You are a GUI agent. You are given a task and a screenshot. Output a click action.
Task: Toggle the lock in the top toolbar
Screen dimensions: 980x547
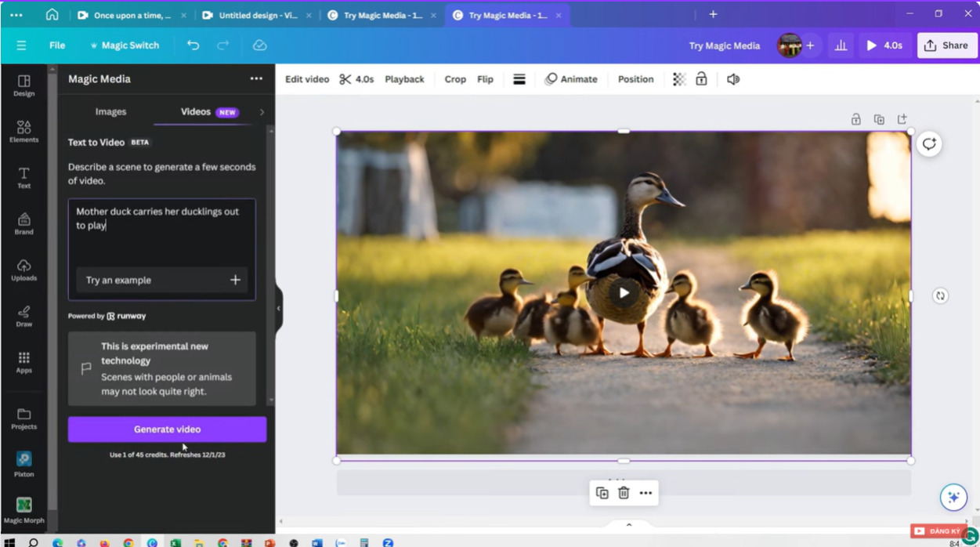coord(701,79)
